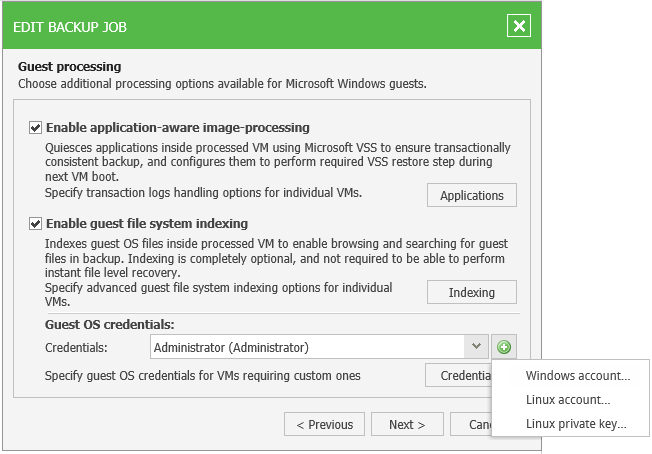Proceed with the Next button

(407, 424)
